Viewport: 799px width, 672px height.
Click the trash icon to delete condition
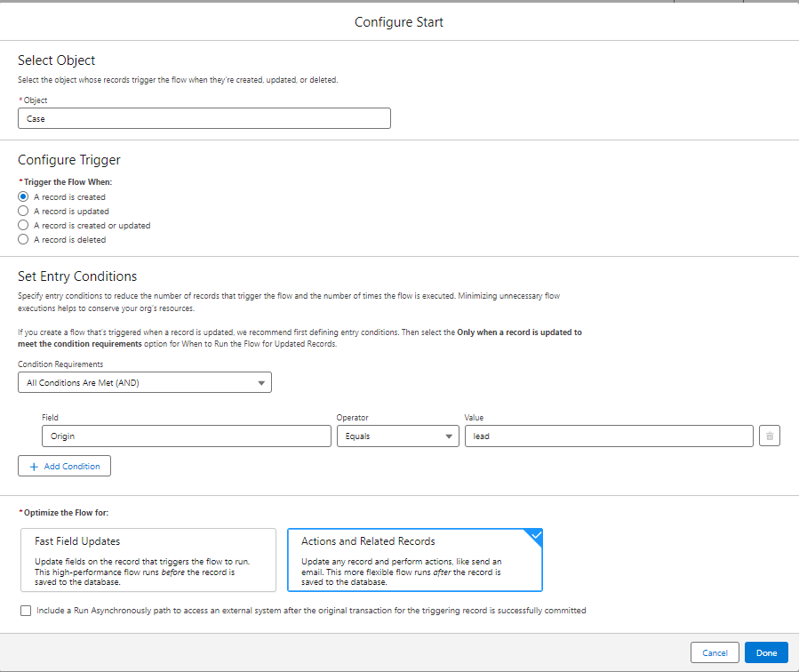770,436
